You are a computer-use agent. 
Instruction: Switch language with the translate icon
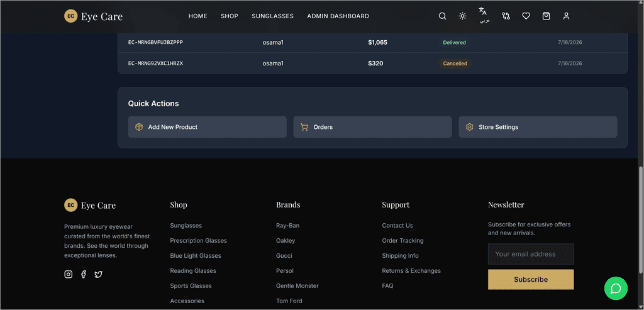[483, 15]
